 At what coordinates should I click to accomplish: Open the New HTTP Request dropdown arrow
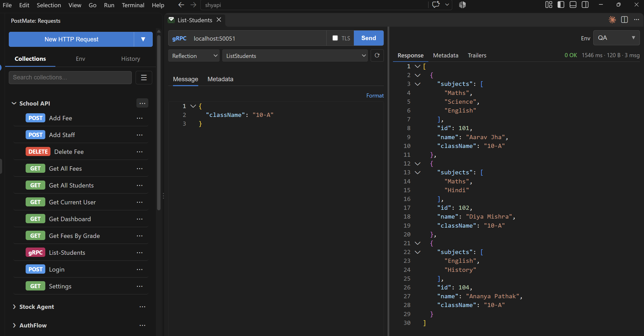click(143, 39)
